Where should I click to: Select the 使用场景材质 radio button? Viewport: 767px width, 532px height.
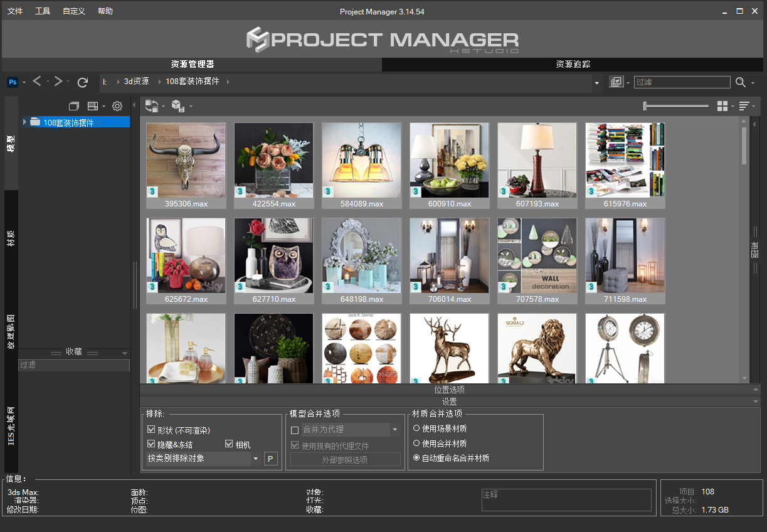tap(416, 428)
